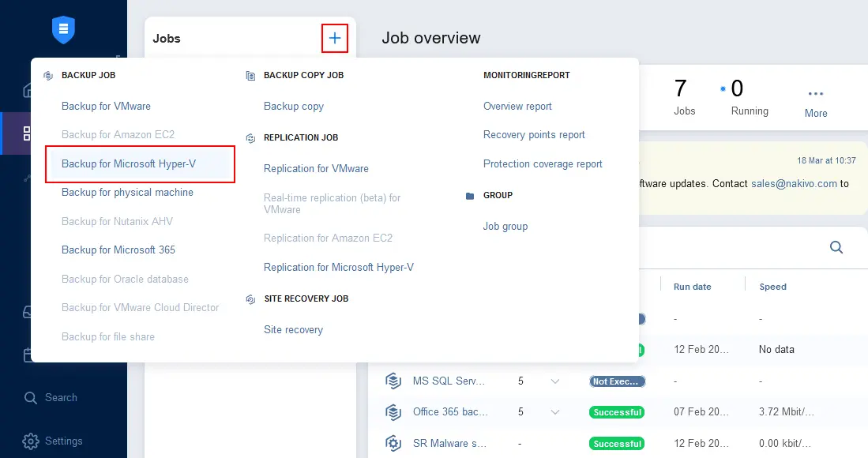Click the plus icon to add job
This screenshot has width=868, height=458.
(334, 38)
